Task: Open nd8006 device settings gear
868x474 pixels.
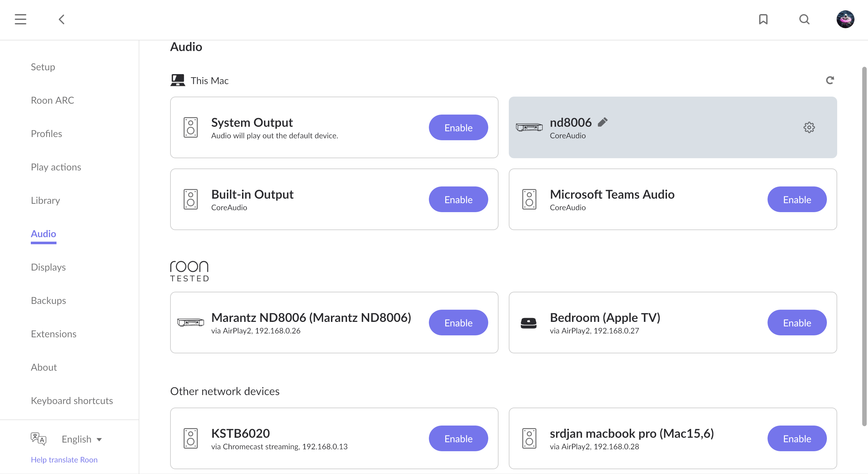Action: click(x=809, y=127)
